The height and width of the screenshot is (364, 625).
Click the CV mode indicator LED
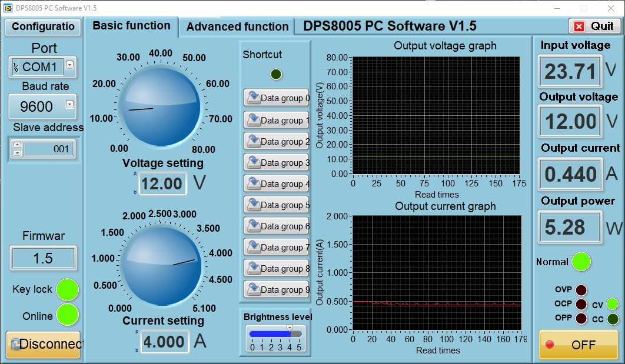tap(612, 304)
